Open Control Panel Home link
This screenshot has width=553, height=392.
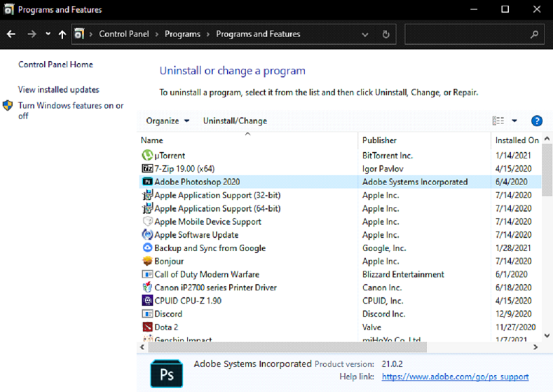pyautogui.click(x=56, y=65)
